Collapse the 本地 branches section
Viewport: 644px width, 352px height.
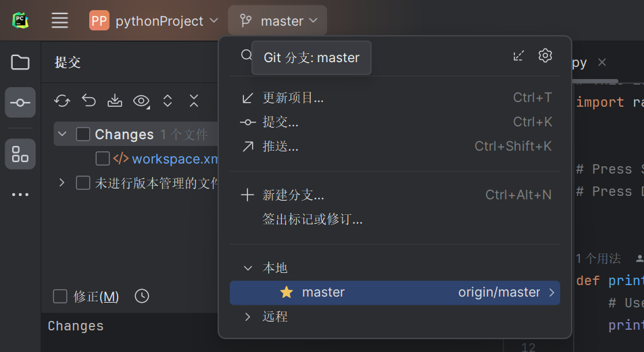pos(247,268)
